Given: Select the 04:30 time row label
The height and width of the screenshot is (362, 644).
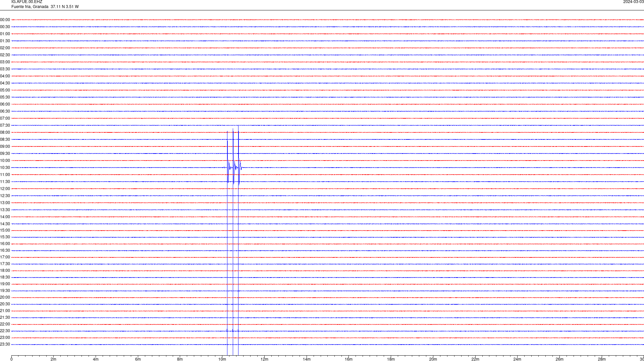Looking at the screenshot, I should pyautogui.click(x=5, y=83).
